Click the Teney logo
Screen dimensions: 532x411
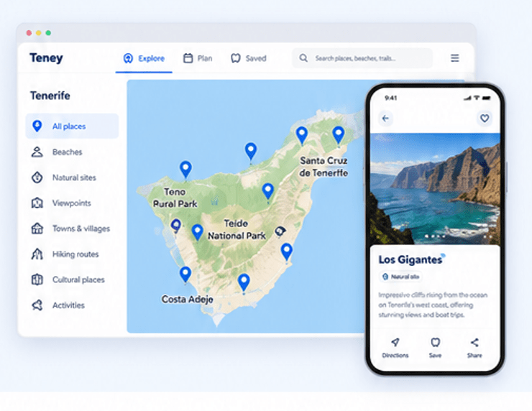tap(46, 58)
